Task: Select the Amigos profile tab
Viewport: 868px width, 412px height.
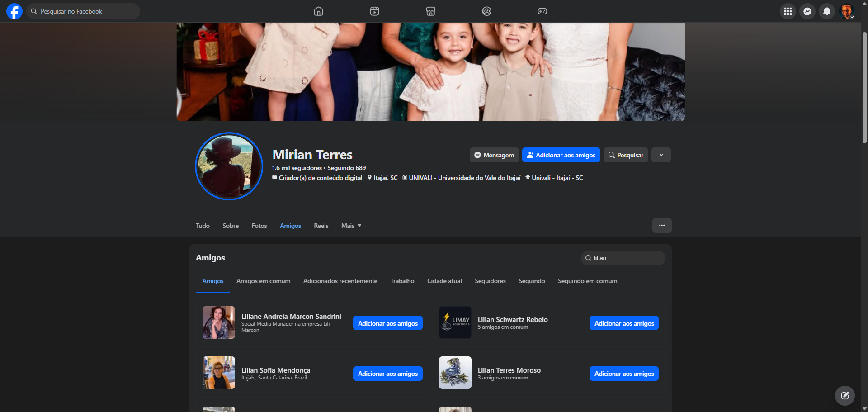Action: (x=290, y=226)
